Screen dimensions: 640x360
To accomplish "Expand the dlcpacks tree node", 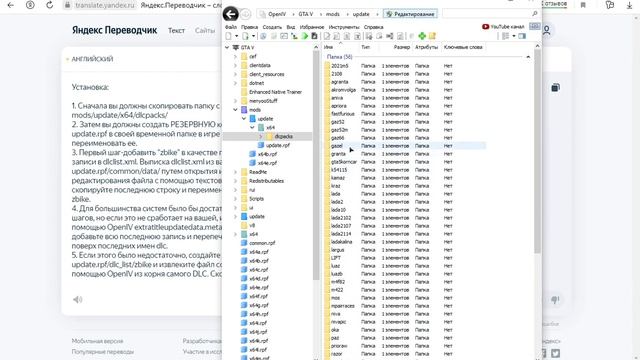I will pos(261,137).
